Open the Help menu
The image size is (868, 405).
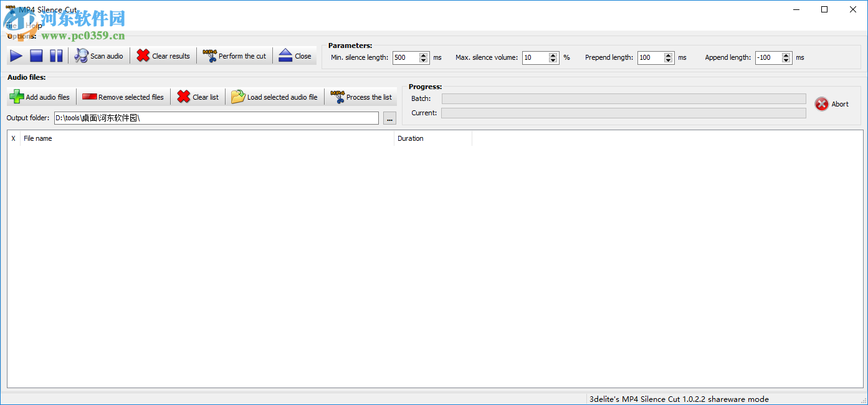pos(34,26)
